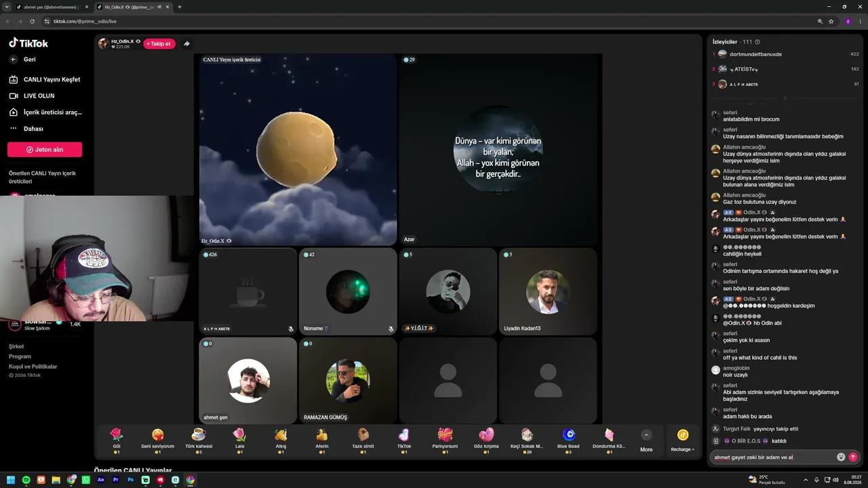
Task: Select the Y.İ.Ğ.İ.T guest tile
Action: tap(448, 291)
